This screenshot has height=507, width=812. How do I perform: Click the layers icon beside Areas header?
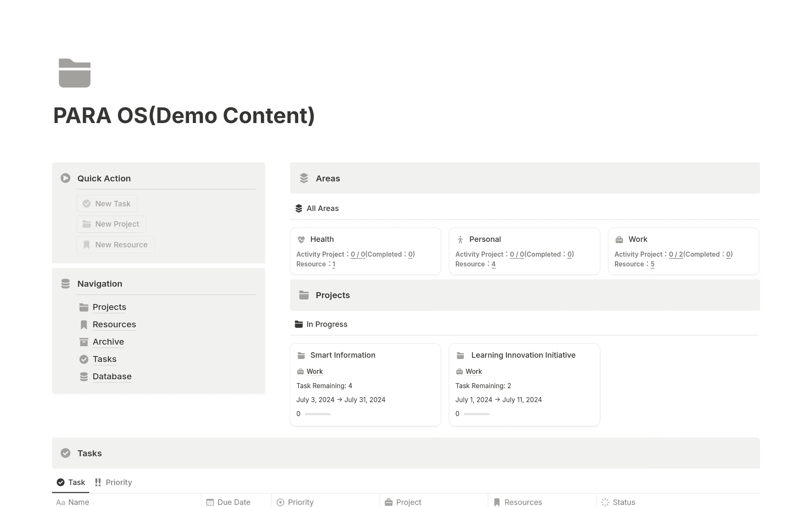(304, 178)
